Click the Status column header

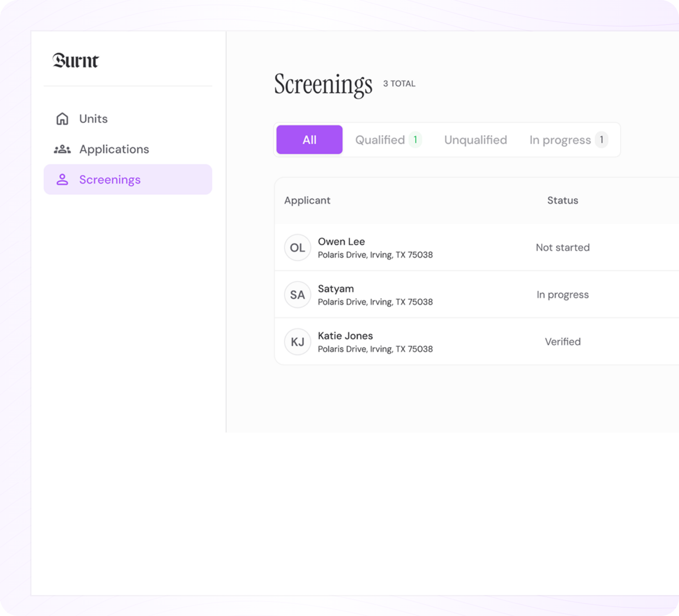click(x=563, y=201)
